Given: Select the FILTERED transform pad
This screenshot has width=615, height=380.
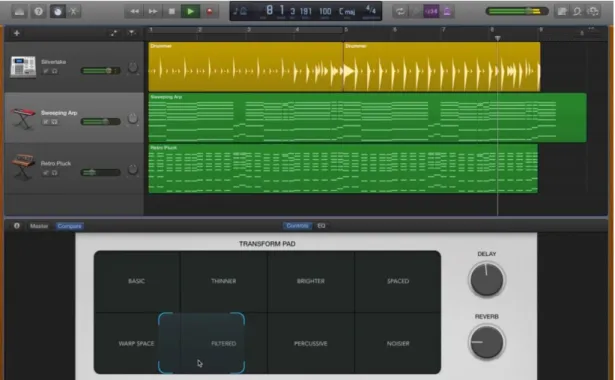Looking at the screenshot, I should tap(224, 344).
